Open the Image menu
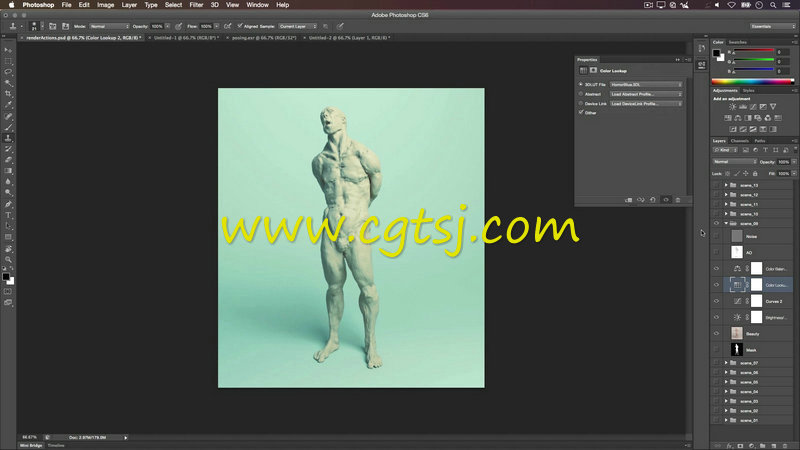Screen dimensions: 800x450 106,5
